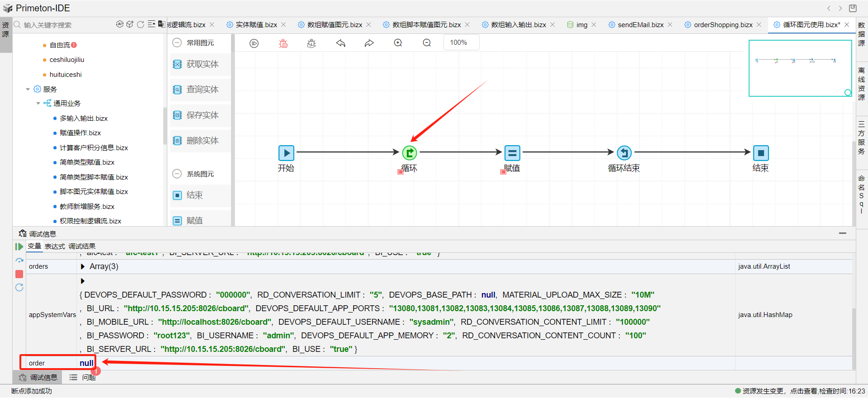Click the redo arrow in canvas toolbar
Screen dimensions: 868x398
[369, 43]
